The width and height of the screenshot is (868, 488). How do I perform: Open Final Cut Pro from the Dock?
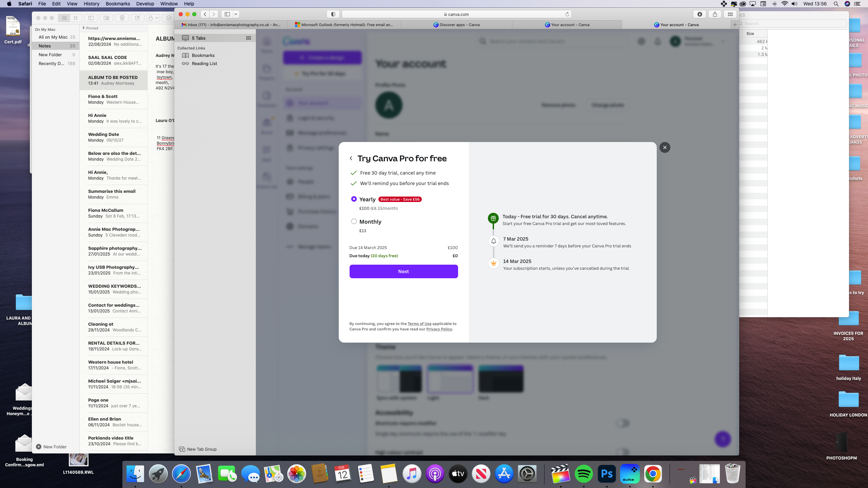[x=560, y=473]
